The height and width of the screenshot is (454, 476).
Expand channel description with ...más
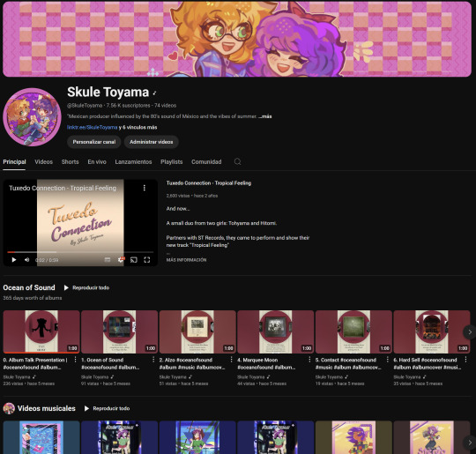pos(265,116)
